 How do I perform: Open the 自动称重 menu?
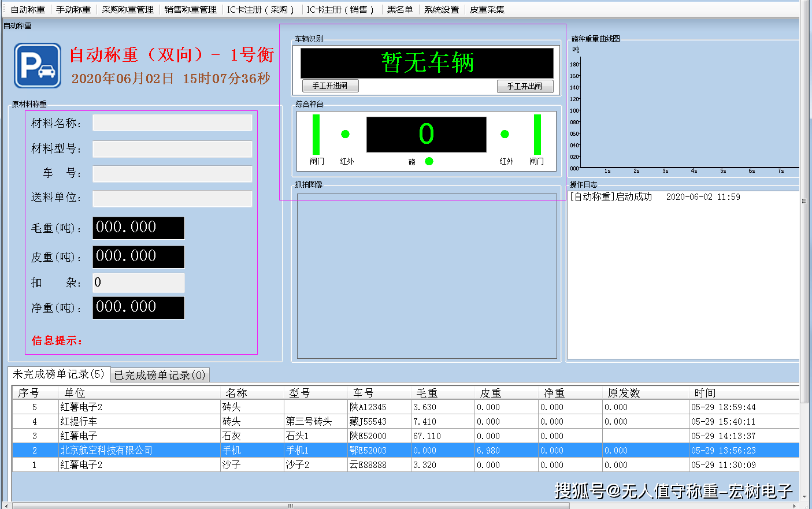coord(28,9)
